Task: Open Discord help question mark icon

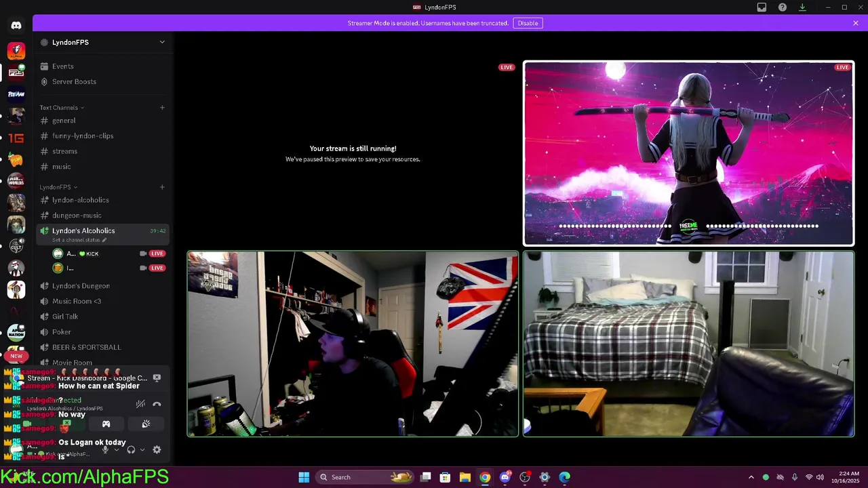Action: tap(783, 7)
